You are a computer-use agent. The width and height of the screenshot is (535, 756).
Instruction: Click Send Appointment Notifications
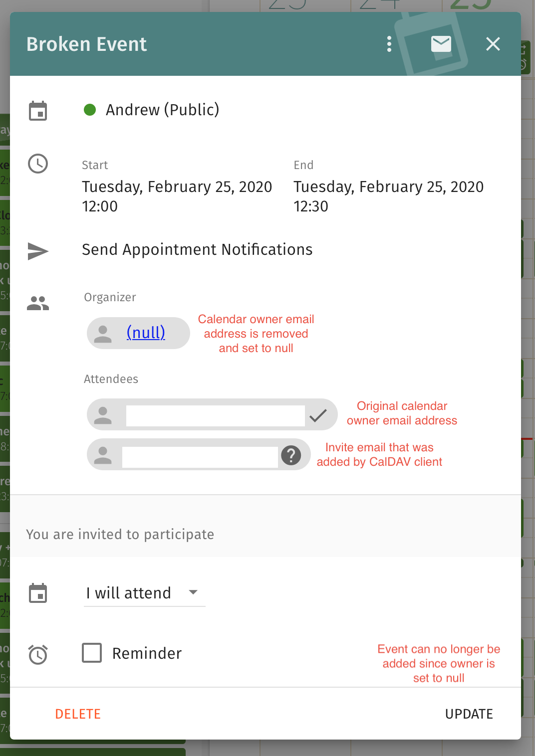[197, 249]
